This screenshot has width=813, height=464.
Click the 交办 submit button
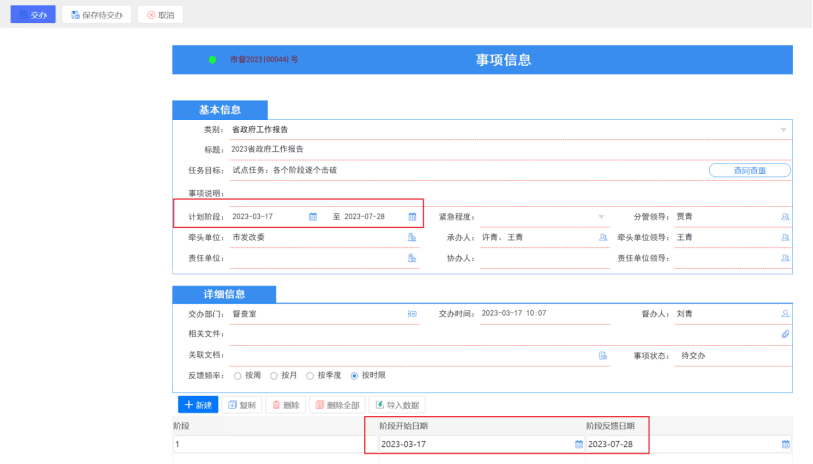[33, 15]
